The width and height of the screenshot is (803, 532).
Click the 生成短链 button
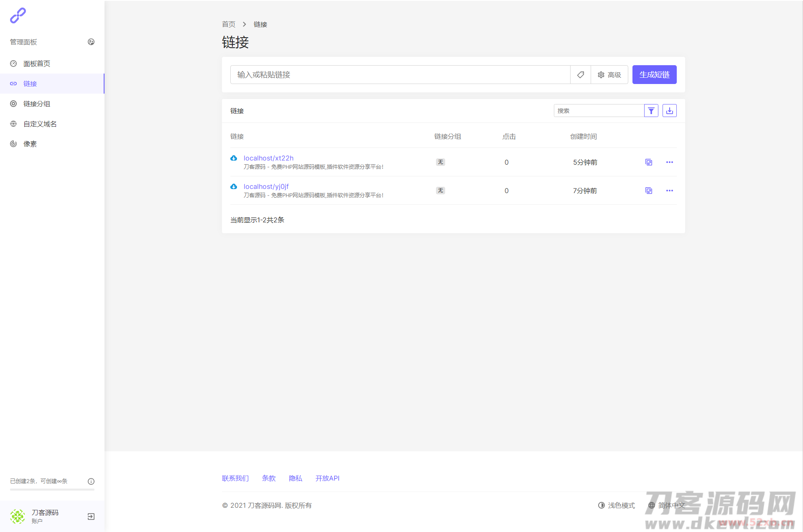click(x=654, y=75)
